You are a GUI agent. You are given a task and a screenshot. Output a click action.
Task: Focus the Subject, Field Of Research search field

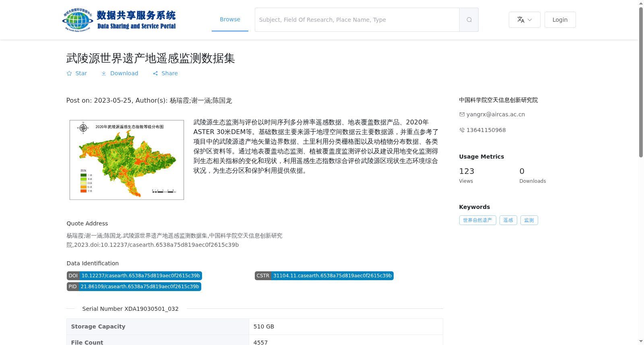click(x=357, y=20)
